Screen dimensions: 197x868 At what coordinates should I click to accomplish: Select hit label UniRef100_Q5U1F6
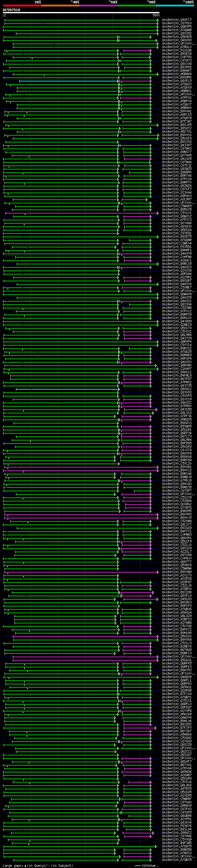177,139
